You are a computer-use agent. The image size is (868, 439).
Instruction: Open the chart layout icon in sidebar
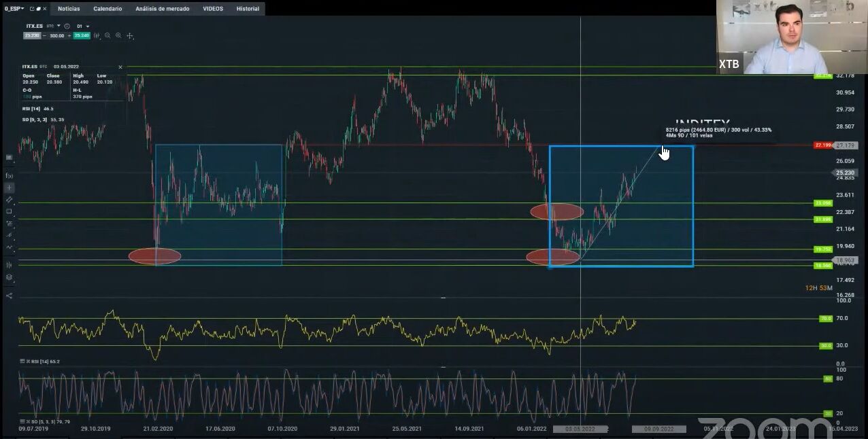[x=9, y=157]
